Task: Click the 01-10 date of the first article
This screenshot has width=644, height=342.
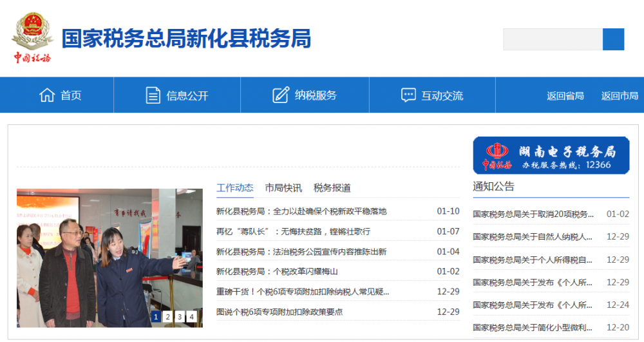Action: click(x=448, y=211)
